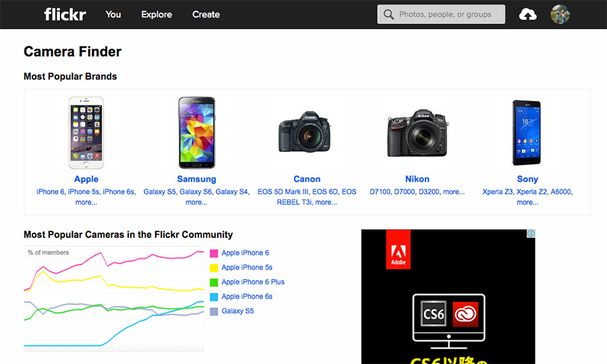Open the Apple iPhone 6 legend link
Image resolution: width=607 pixels, height=364 pixels.
click(x=245, y=253)
